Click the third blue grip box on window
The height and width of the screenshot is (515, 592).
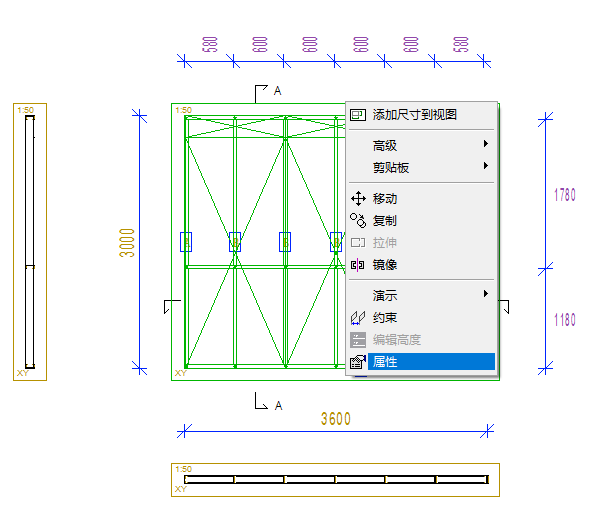285,242
